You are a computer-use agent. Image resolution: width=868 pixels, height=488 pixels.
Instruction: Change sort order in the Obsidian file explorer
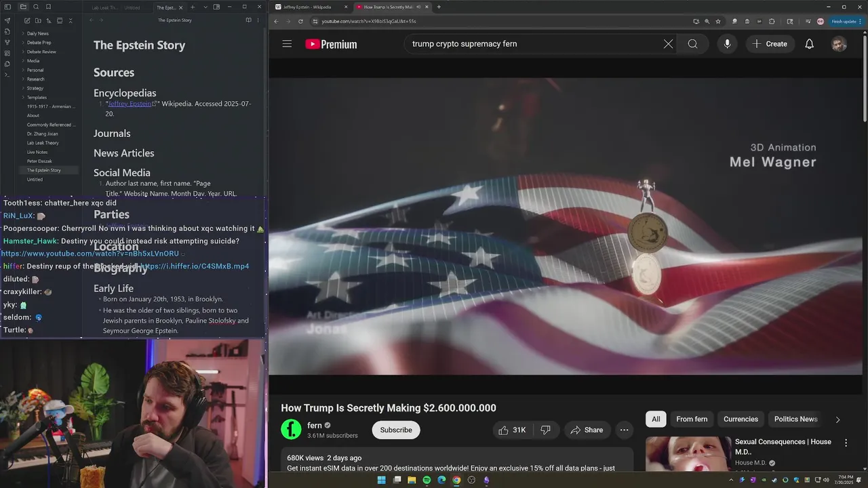click(x=49, y=21)
